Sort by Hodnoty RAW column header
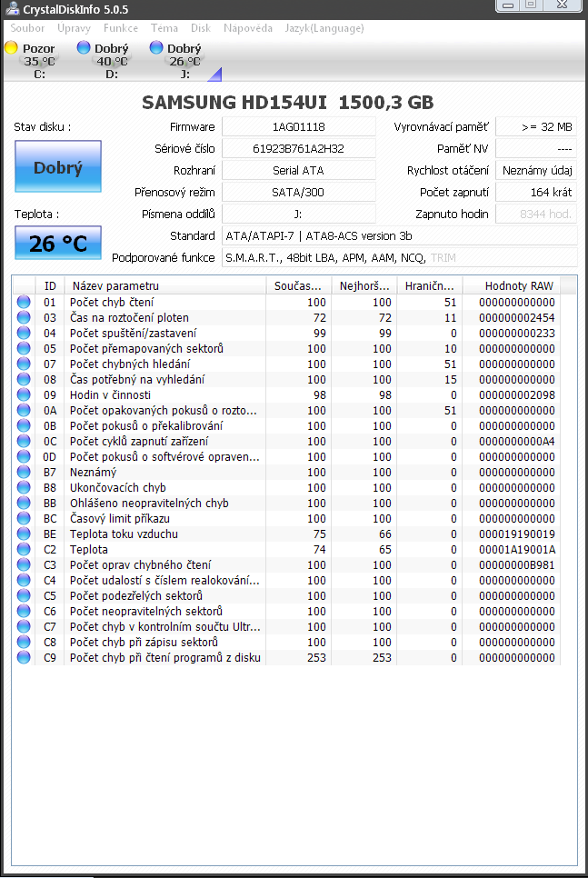 click(518, 285)
